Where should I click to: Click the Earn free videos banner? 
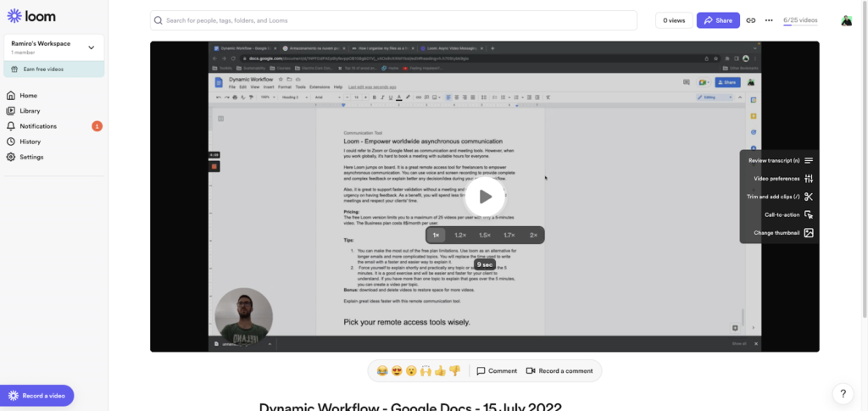(x=53, y=69)
